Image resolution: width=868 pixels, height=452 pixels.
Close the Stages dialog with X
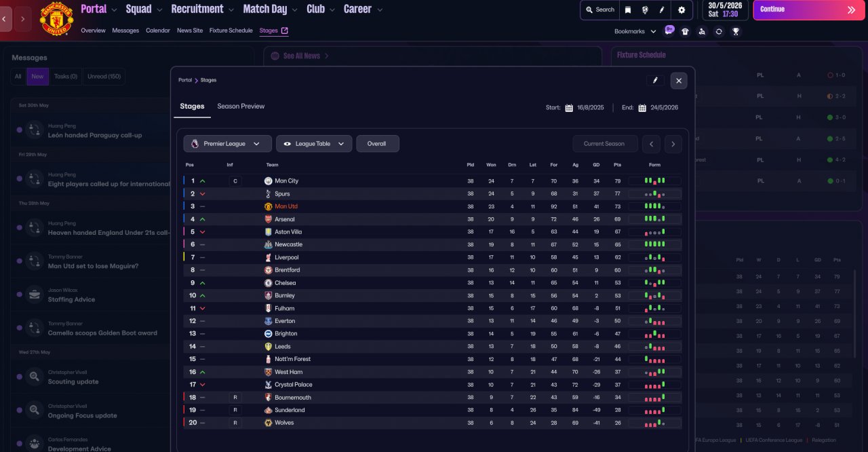(x=679, y=81)
